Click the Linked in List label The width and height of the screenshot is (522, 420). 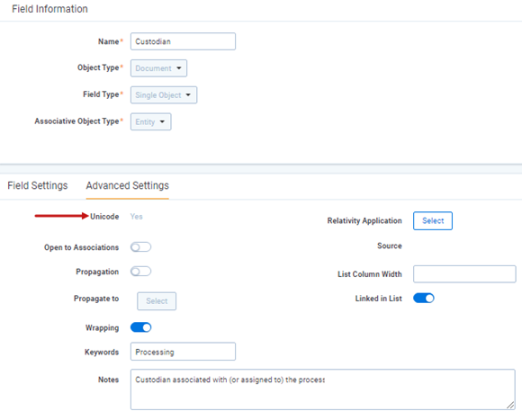tap(378, 299)
